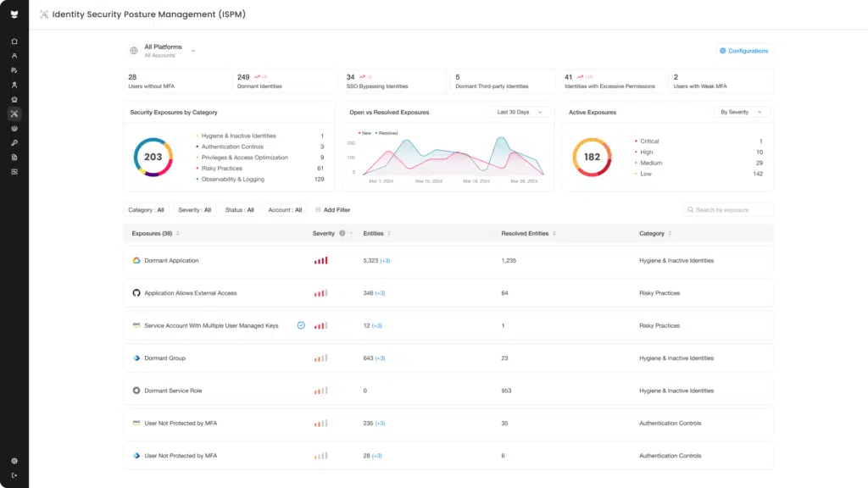Click the Search by exposure field
This screenshot has width=868, height=488.
[x=729, y=209]
